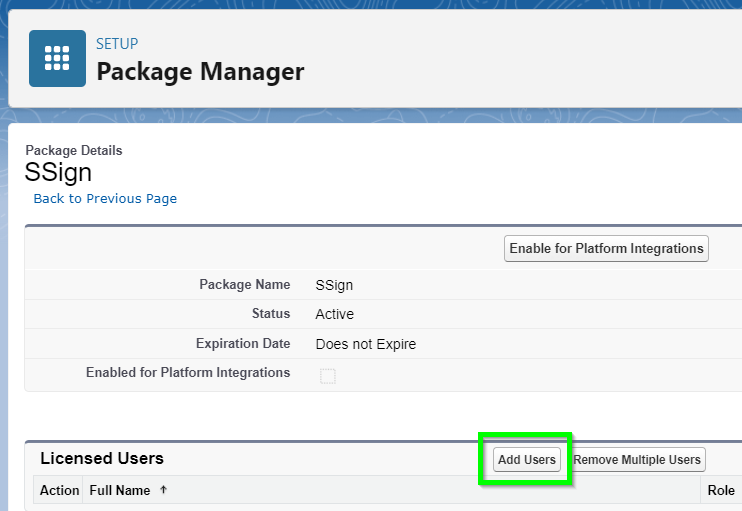Click Back to Previous Page link
This screenshot has width=742, height=511.
point(105,198)
